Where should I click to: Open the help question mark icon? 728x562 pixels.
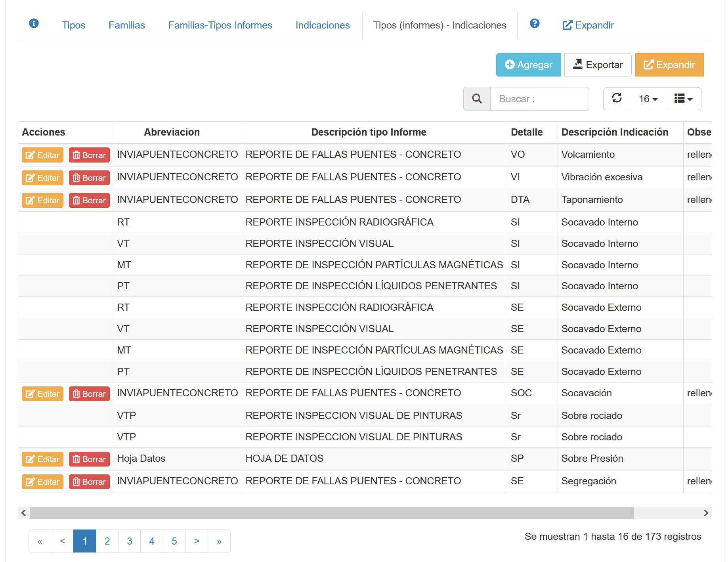(x=534, y=24)
